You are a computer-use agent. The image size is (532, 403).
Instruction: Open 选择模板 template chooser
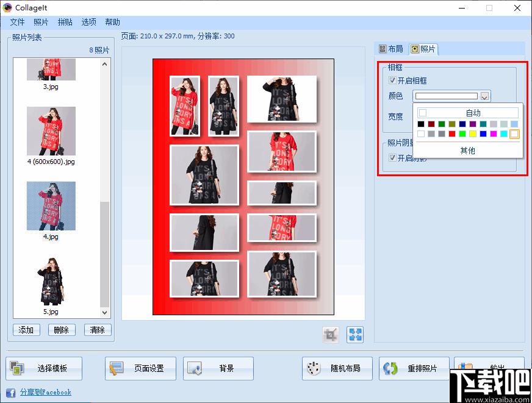coord(44,368)
